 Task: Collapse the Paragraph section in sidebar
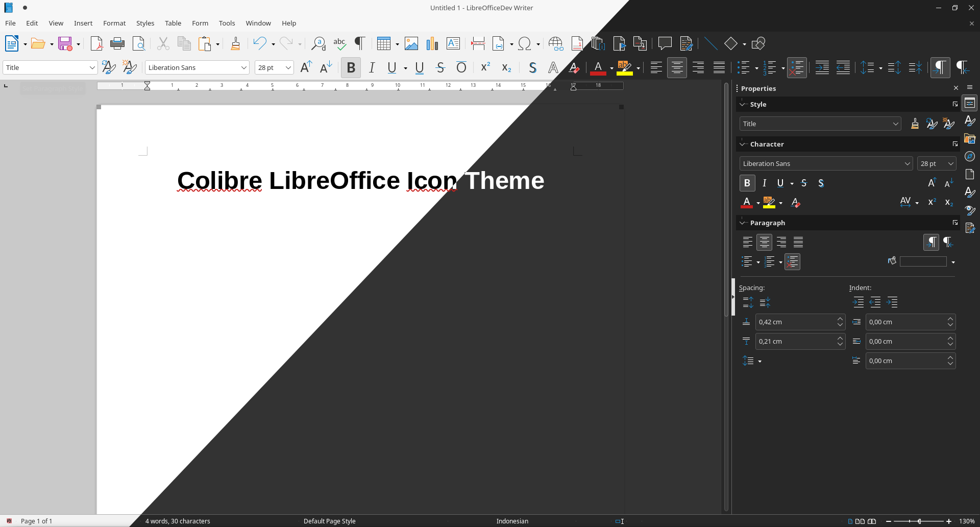(744, 223)
